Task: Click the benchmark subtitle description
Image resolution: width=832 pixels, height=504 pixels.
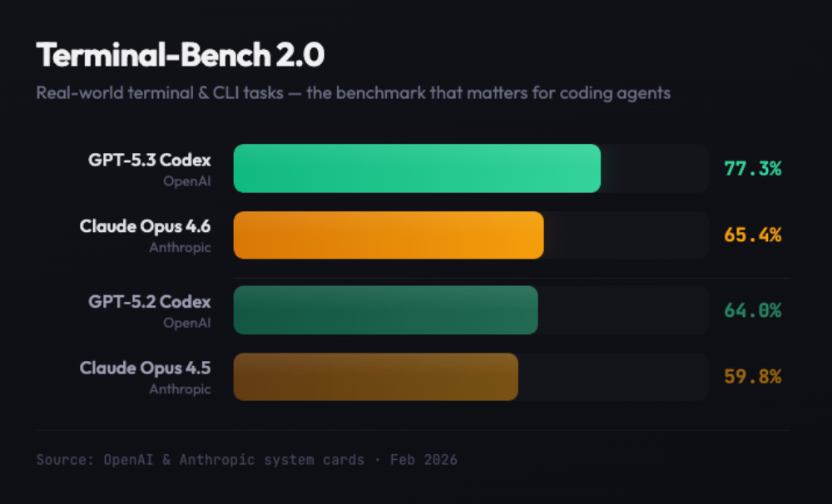Action: (x=353, y=92)
